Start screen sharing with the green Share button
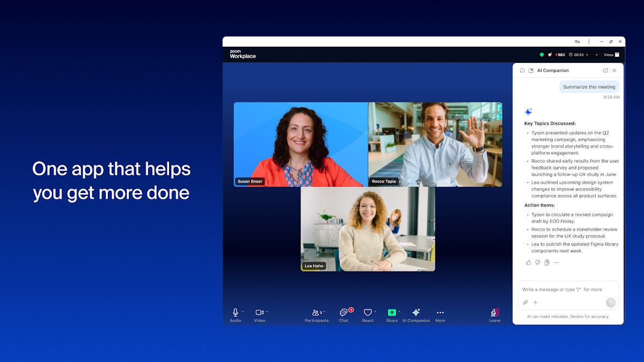The image size is (644, 362). click(x=392, y=313)
